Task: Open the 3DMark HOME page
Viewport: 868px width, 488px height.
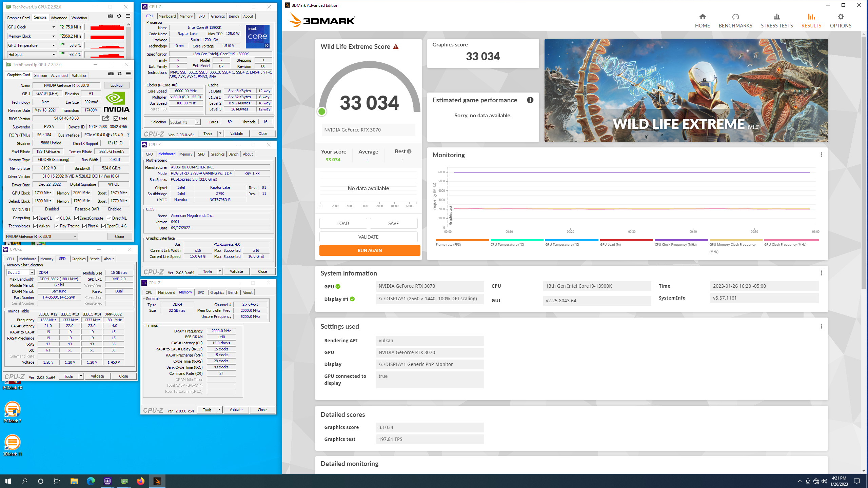Action: 702,21
